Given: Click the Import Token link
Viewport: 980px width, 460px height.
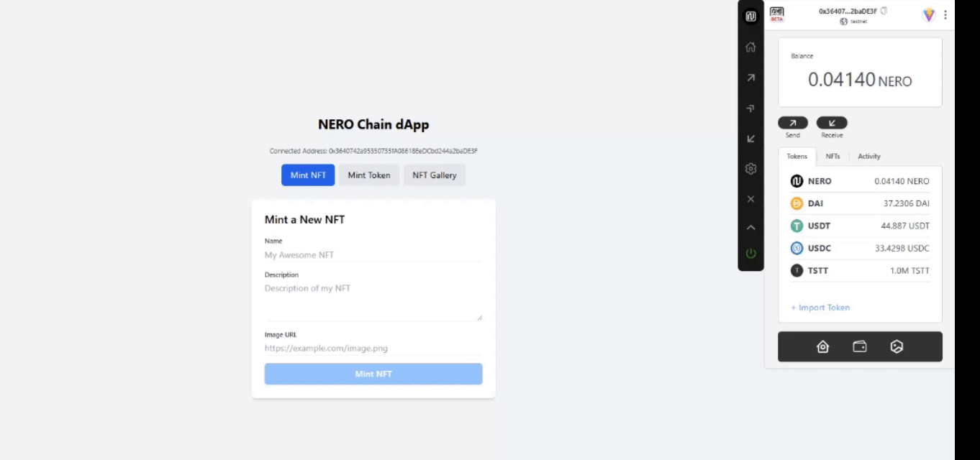Looking at the screenshot, I should click(820, 308).
